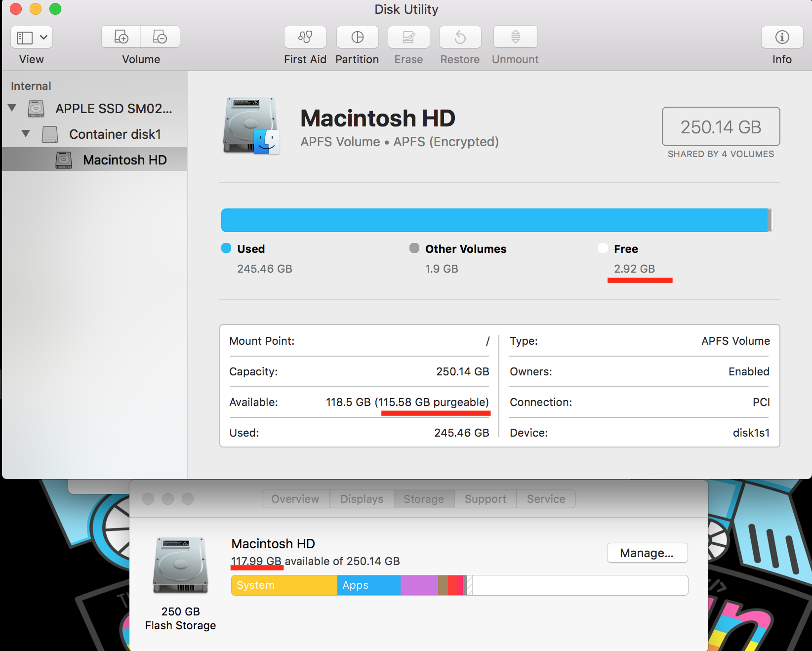Click the purple storage bar segment

tap(419, 585)
